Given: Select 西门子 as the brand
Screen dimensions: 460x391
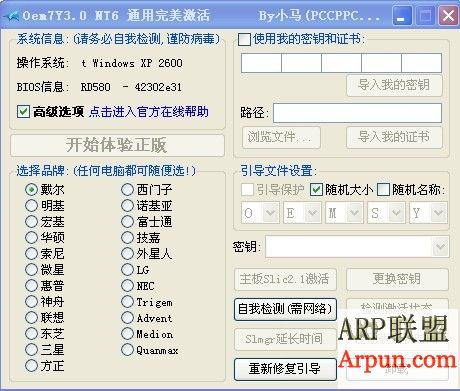Looking at the screenshot, I should click(x=127, y=190).
